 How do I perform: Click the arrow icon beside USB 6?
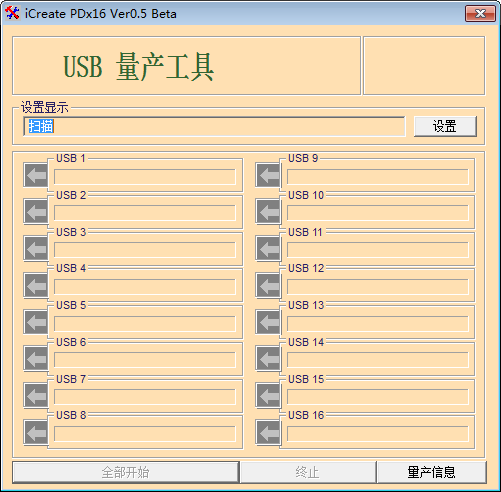click(36, 359)
